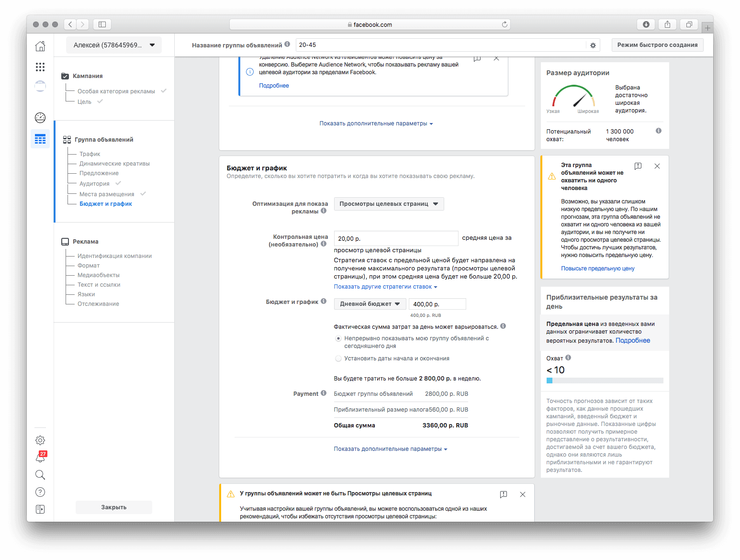Go back in browser history
The height and width of the screenshot is (560, 740).
coord(70,24)
